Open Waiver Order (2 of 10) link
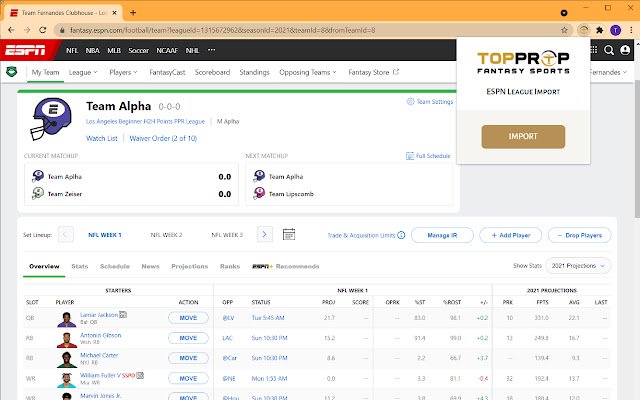Viewport: 640px width, 400px height. tap(163, 138)
